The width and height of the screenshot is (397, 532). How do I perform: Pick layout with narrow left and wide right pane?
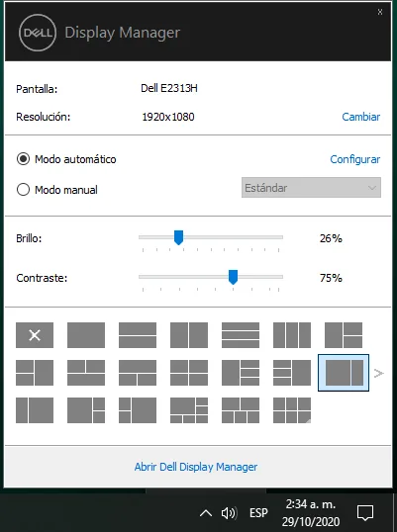[x=35, y=410]
